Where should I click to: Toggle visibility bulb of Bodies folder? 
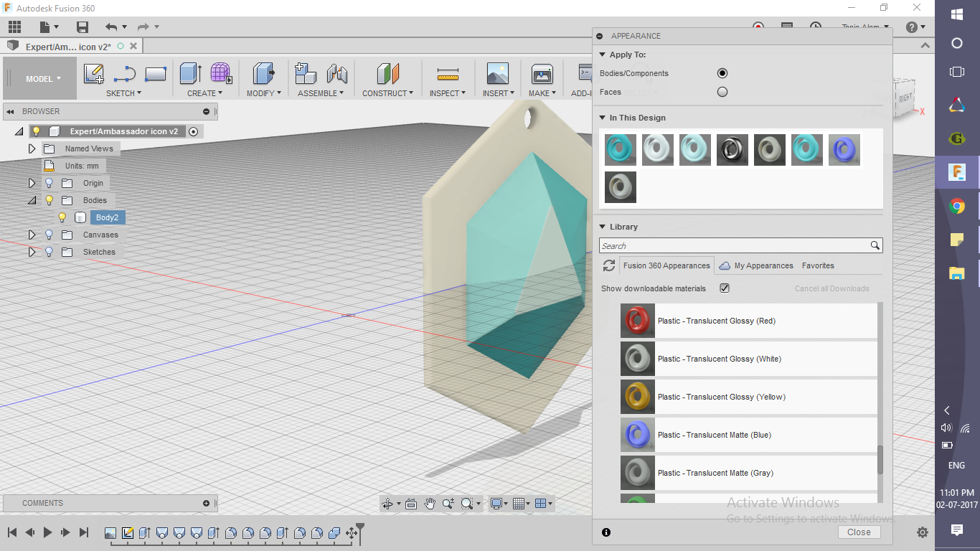(50, 200)
